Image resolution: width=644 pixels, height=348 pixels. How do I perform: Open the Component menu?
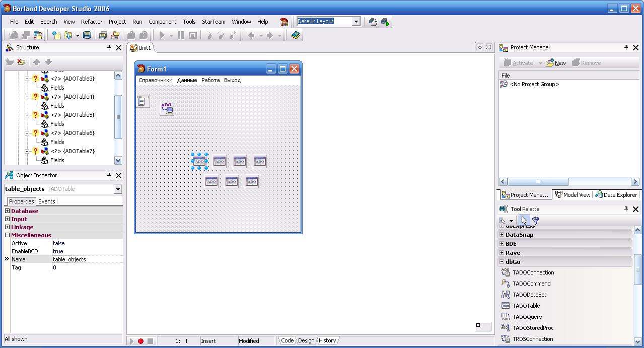[162, 22]
